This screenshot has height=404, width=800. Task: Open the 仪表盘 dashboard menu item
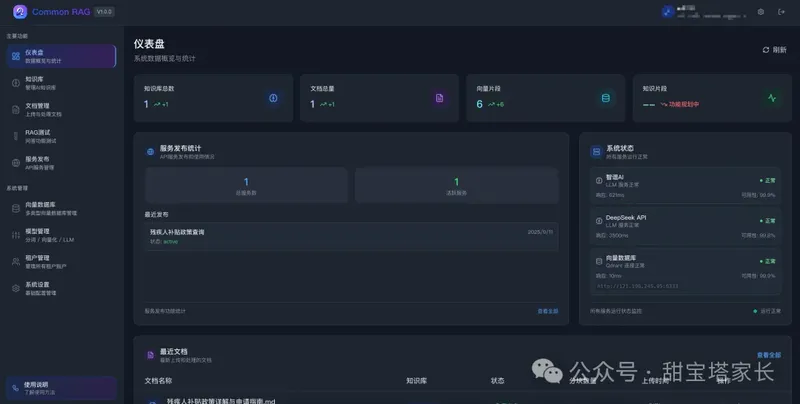[x=61, y=56]
